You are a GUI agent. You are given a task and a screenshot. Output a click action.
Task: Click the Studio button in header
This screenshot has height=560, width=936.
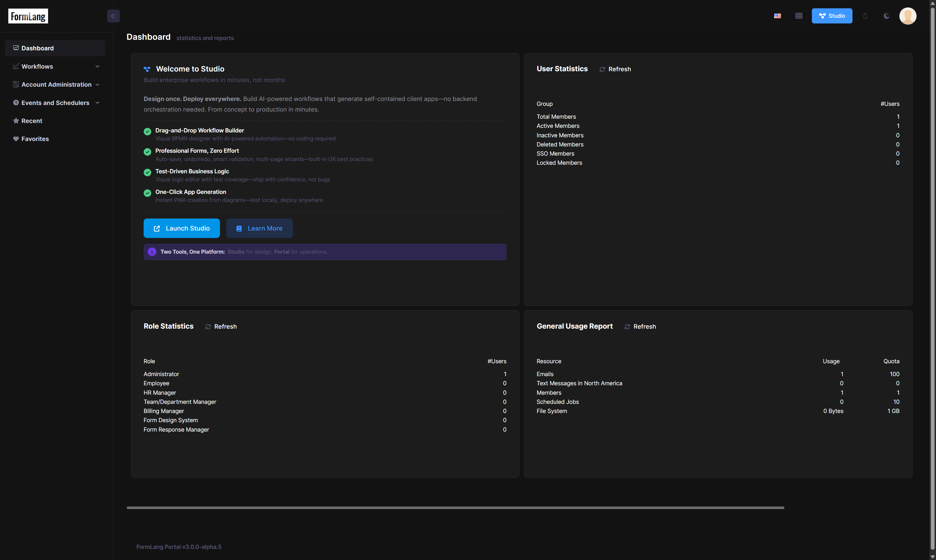832,16
